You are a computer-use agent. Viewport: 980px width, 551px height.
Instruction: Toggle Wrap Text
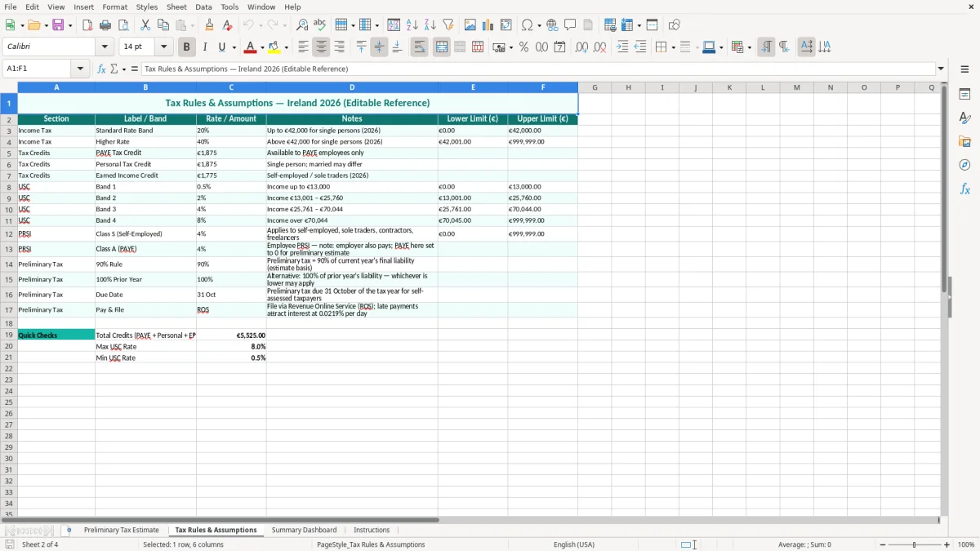(420, 47)
